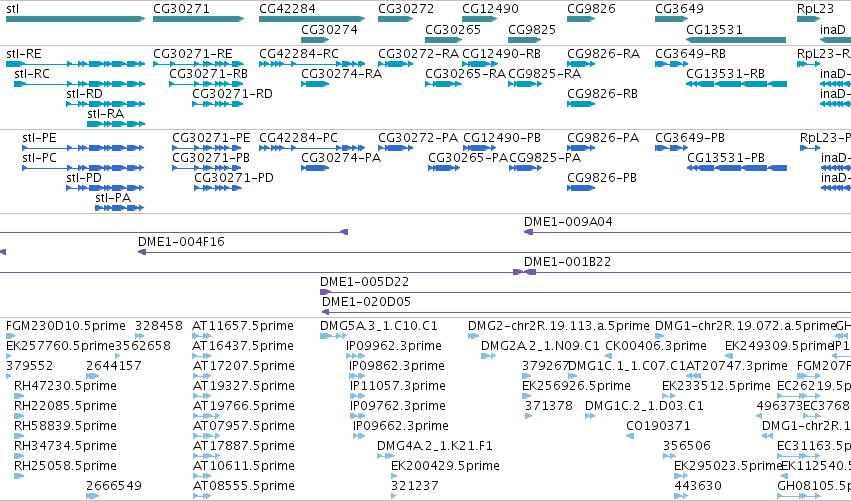This screenshot has width=851, height=501.
Task: Select the stl-RD transcript
Action: pos(106,104)
